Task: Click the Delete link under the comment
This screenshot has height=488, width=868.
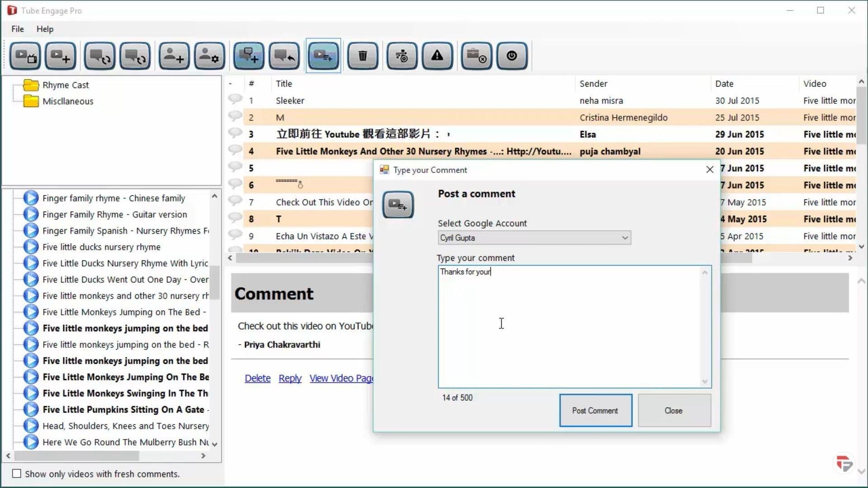Action: (x=257, y=378)
